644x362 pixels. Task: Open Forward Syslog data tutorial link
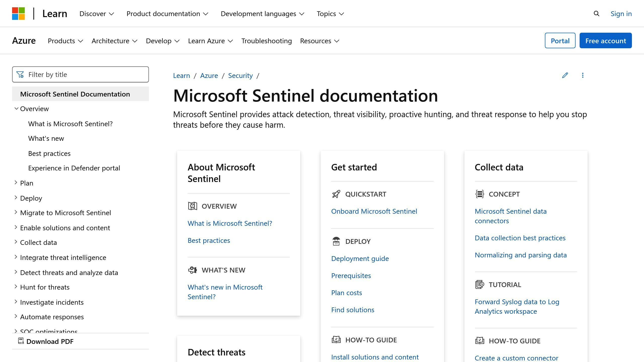coord(517,306)
